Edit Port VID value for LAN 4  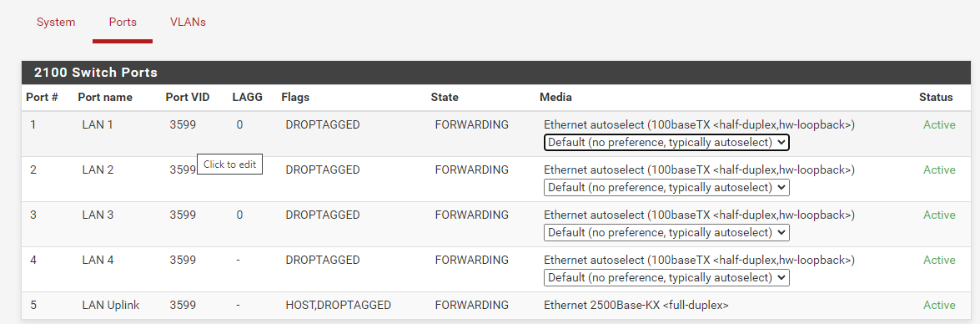pyautogui.click(x=183, y=261)
